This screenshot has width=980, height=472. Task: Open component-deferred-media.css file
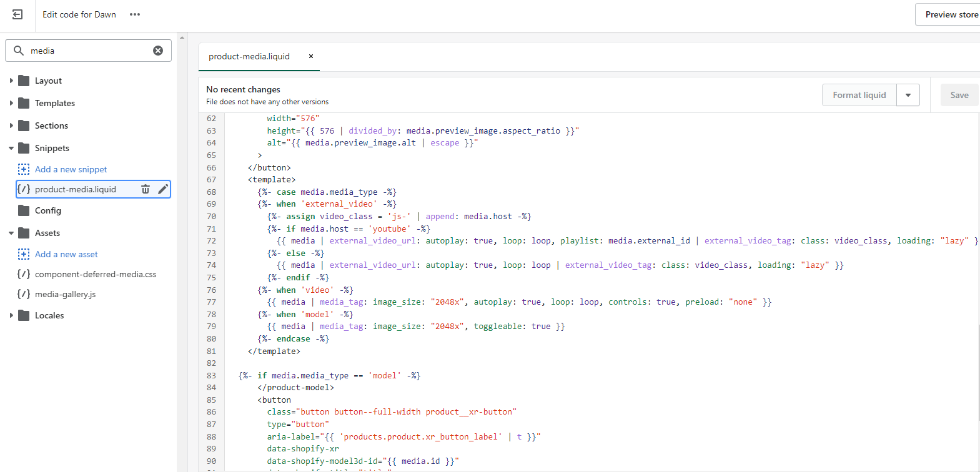tap(96, 274)
